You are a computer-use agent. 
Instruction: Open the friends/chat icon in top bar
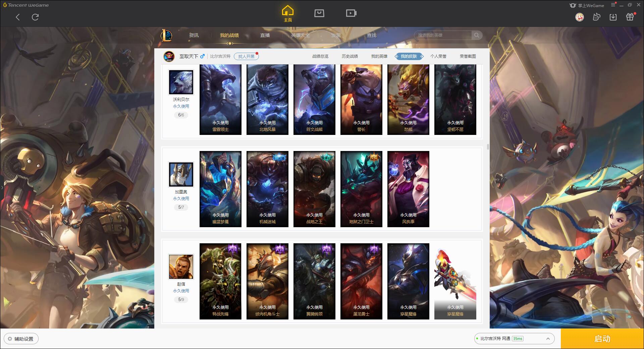point(596,17)
